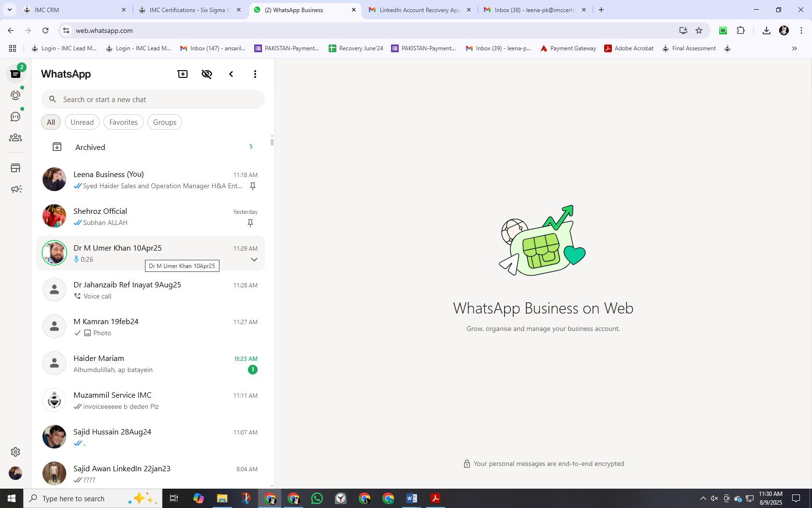Viewport: 812px width, 508px height.
Task: Start a new chat with the plus icon
Action: pyautogui.click(x=183, y=74)
